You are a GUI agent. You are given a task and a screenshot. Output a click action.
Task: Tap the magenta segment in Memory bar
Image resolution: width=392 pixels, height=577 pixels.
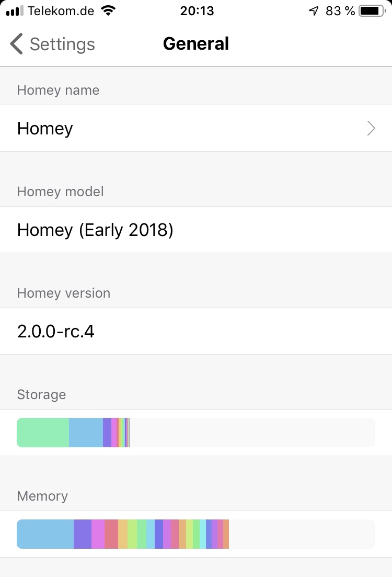click(x=98, y=534)
